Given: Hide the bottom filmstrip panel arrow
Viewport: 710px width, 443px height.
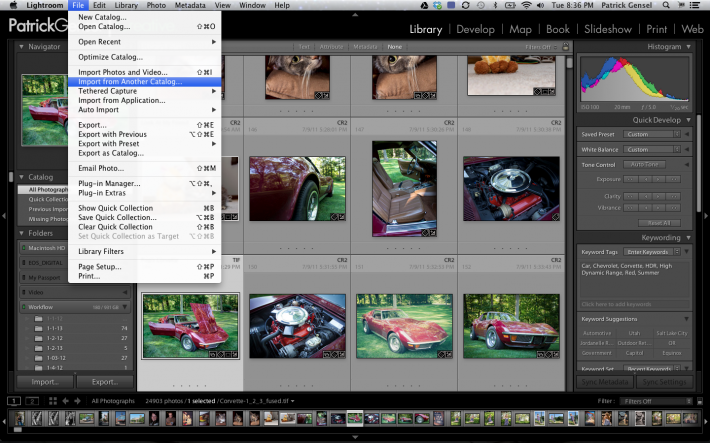Looking at the screenshot, I should (355, 437).
